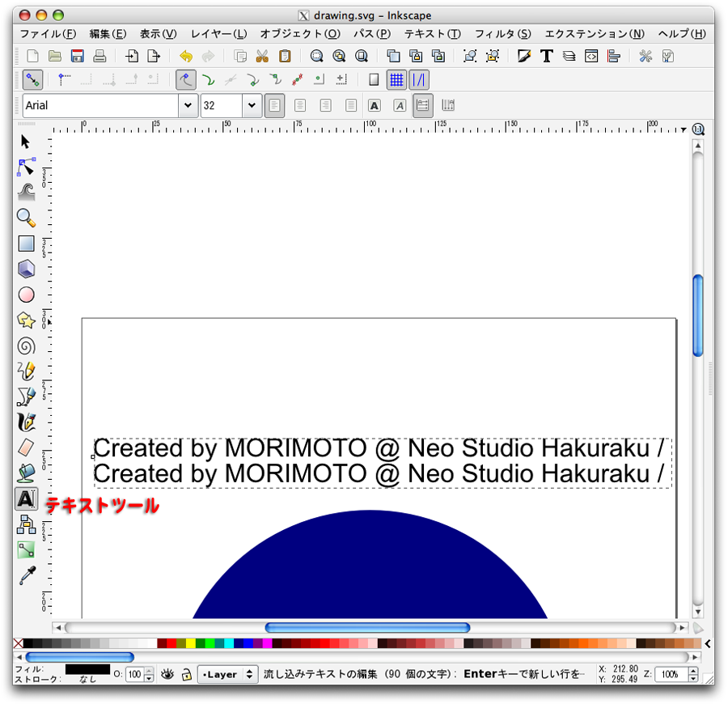Select the Eraser tool
728x704 pixels.
pyautogui.click(x=26, y=447)
